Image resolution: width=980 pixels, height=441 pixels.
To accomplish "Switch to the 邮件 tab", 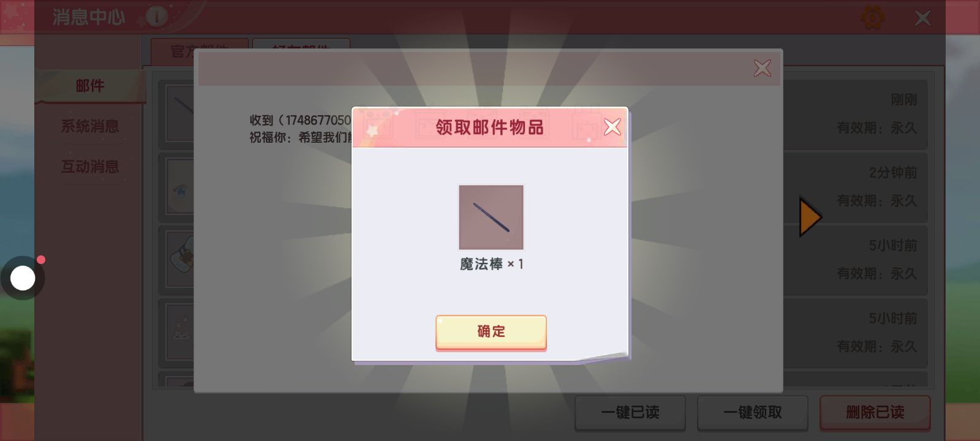I will click(x=90, y=86).
